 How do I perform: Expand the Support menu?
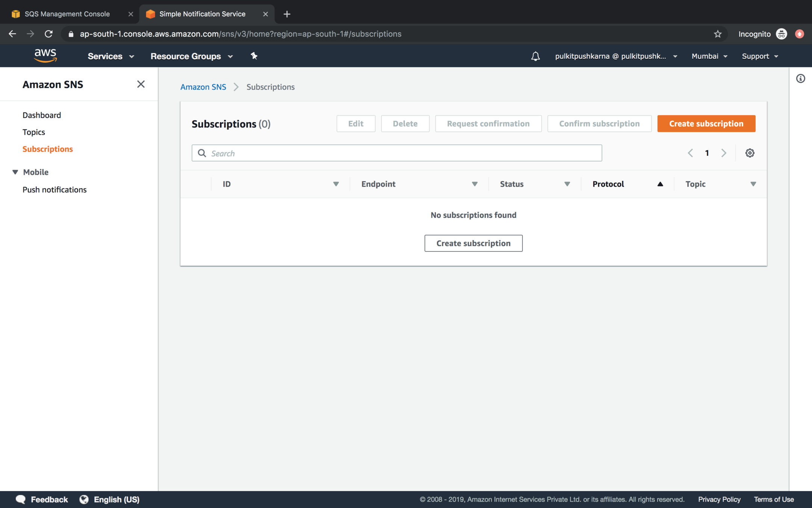[759, 56]
